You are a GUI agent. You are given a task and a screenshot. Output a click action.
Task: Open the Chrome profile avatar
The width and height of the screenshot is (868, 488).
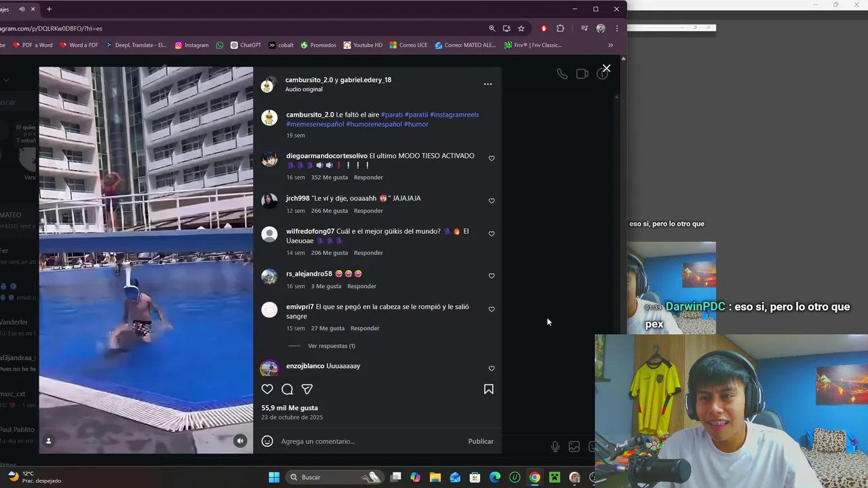[600, 28]
